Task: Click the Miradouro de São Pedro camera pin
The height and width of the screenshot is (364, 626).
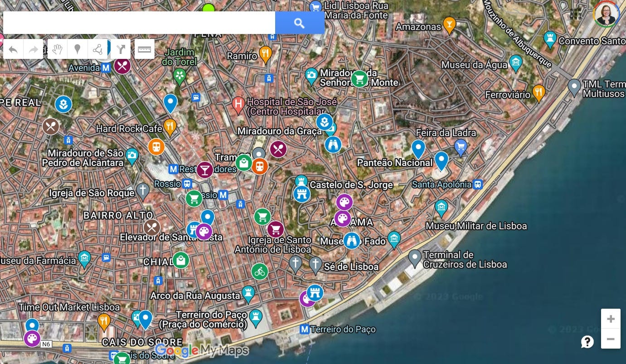Action: (x=132, y=156)
